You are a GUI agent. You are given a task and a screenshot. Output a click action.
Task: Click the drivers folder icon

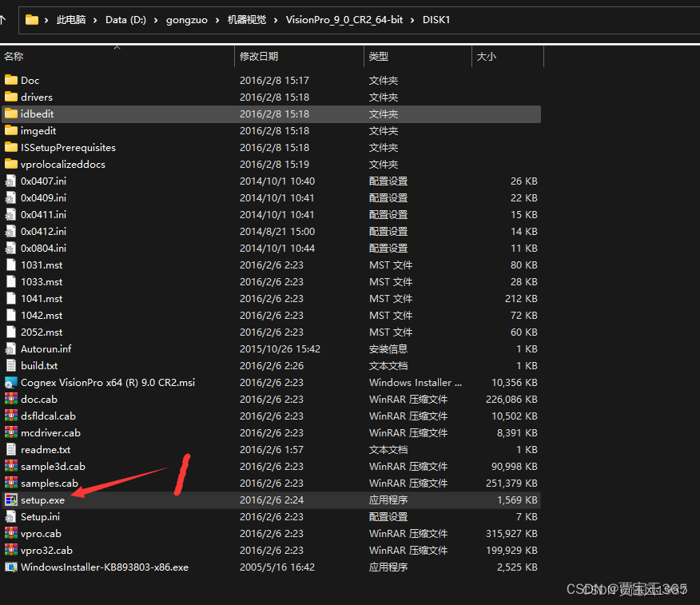click(x=10, y=97)
